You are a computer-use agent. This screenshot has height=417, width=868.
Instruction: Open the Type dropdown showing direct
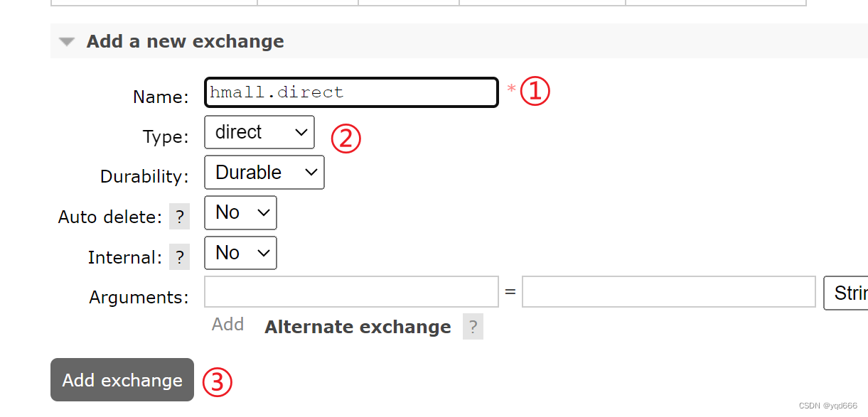[259, 132]
